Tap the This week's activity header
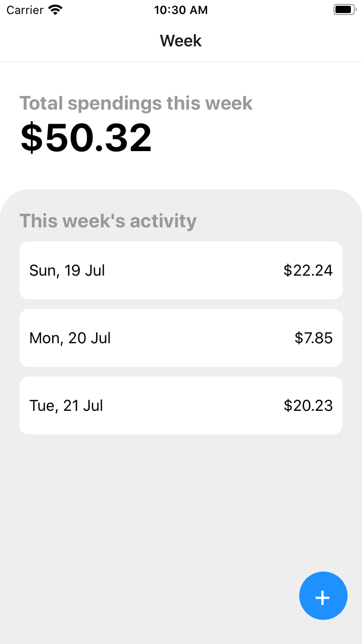The width and height of the screenshot is (362, 644). [108, 221]
